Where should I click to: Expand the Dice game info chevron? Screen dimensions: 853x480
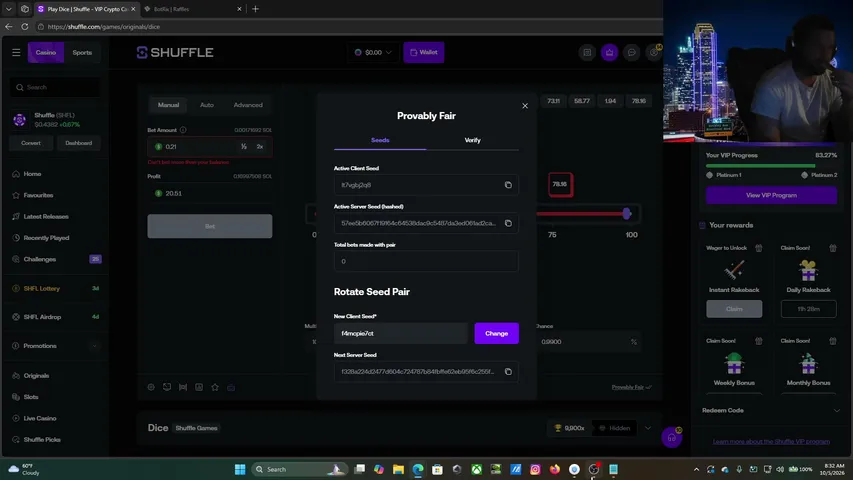pyautogui.click(x=648, y=428)
